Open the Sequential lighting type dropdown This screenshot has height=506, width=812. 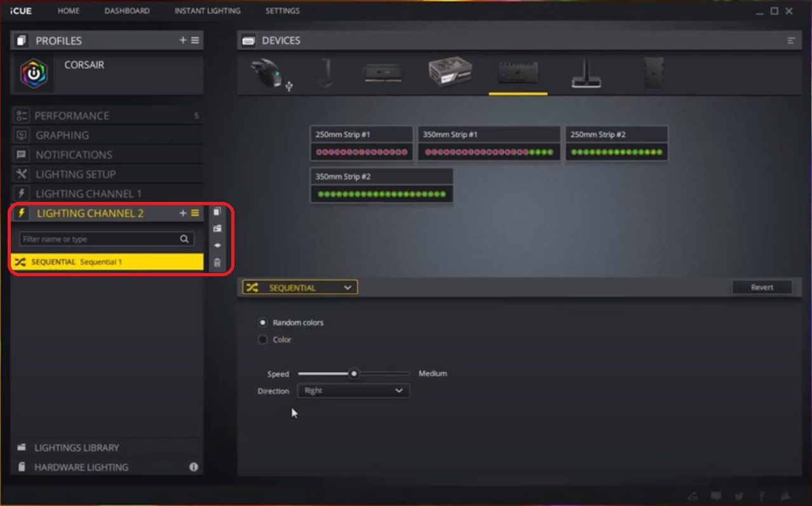(x=300, y=288)
